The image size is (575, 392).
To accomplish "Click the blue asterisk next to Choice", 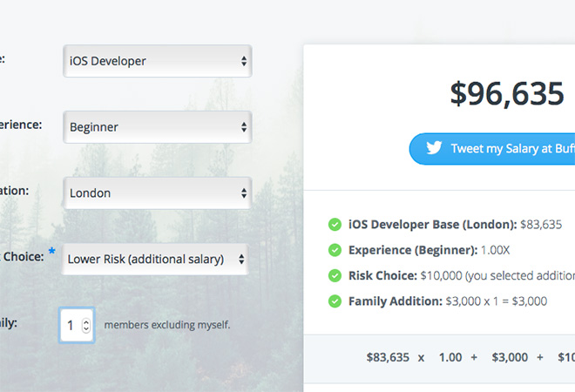I will point(52,253).
